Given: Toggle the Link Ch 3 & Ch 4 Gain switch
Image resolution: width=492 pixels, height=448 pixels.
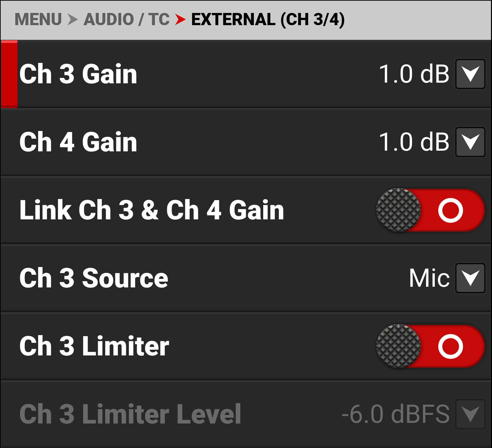Looking at the screenshot, I should (430, 210).
